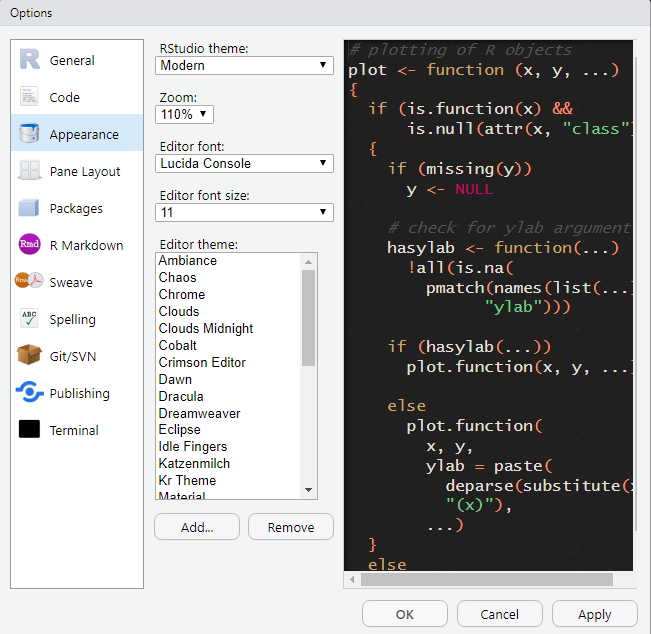The image size is (651, 634).
Task: Select the Dawn editor theme
Action: click(x=228, y=379)
